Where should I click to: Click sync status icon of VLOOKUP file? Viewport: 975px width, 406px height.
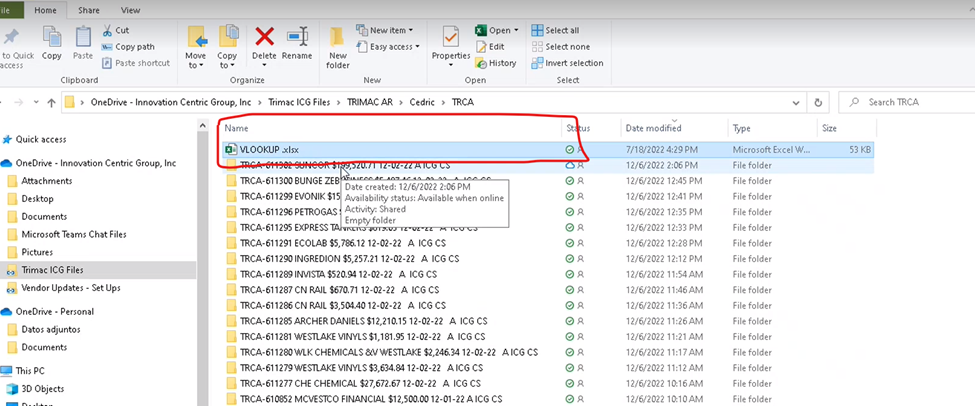569,150
